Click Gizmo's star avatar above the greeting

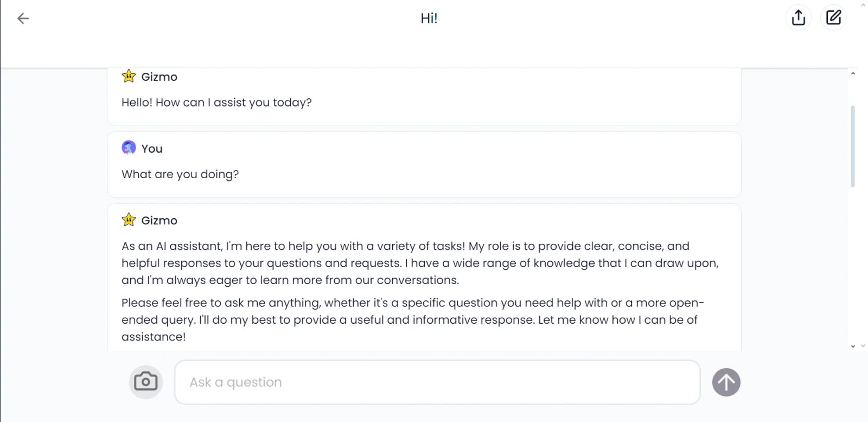point(129,76)
